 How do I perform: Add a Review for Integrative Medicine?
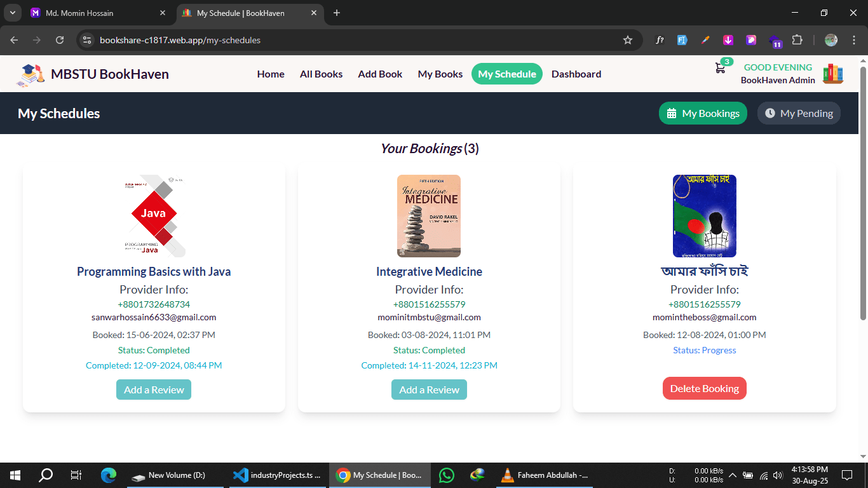(x=429, y=390)
